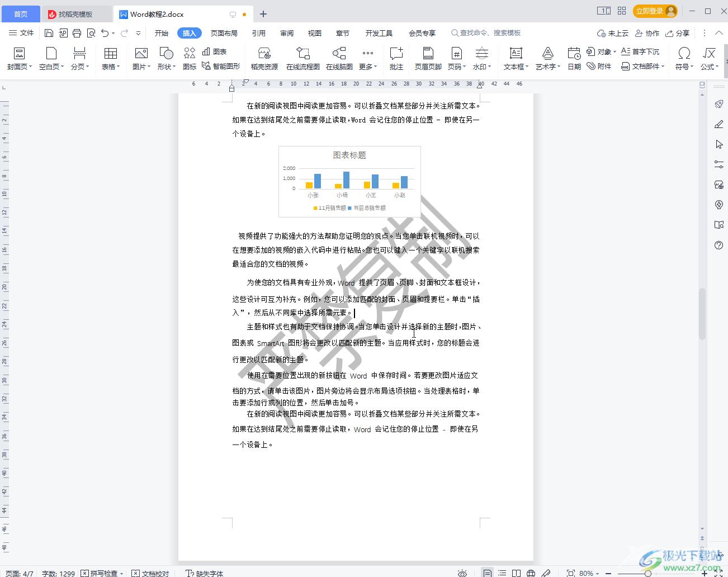Open the Review (审阅) tab

click(x=287, y=33)
